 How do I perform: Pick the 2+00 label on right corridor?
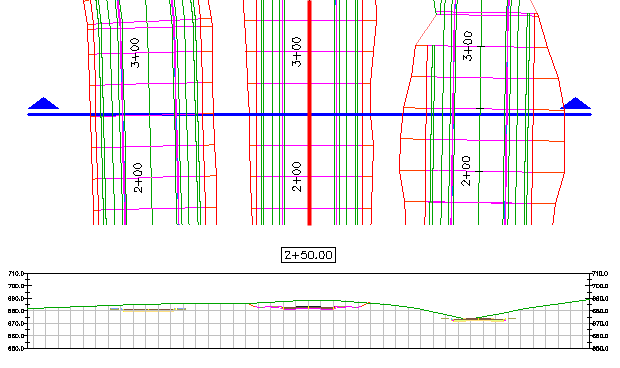click(x=466, y=171)
